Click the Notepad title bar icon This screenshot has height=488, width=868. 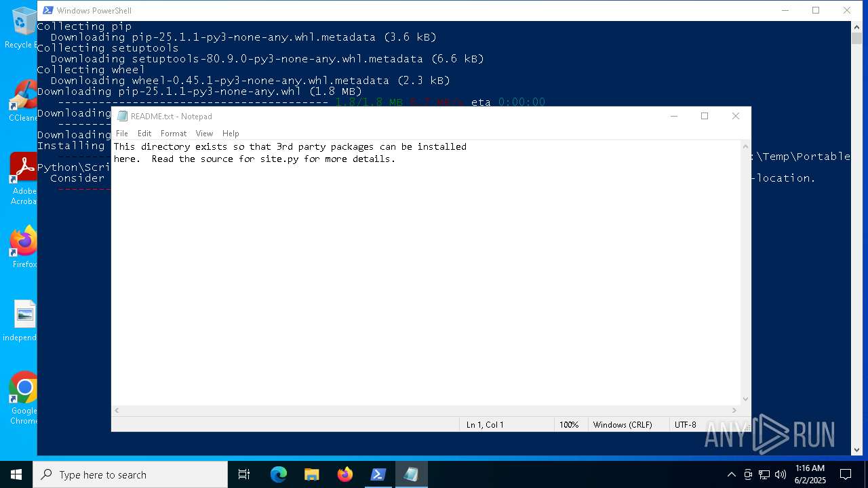[x=122, y=116]
